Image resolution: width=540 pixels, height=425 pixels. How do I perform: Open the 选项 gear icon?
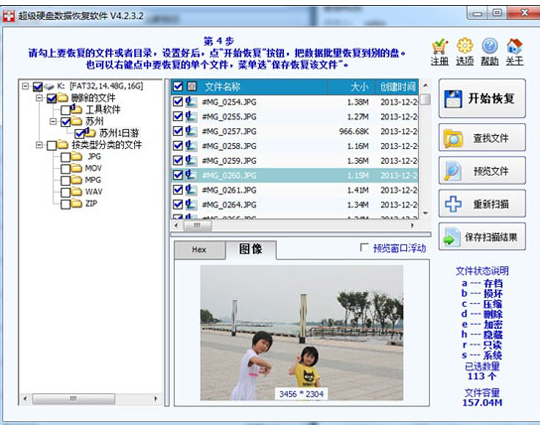click(x=465, y=46)
